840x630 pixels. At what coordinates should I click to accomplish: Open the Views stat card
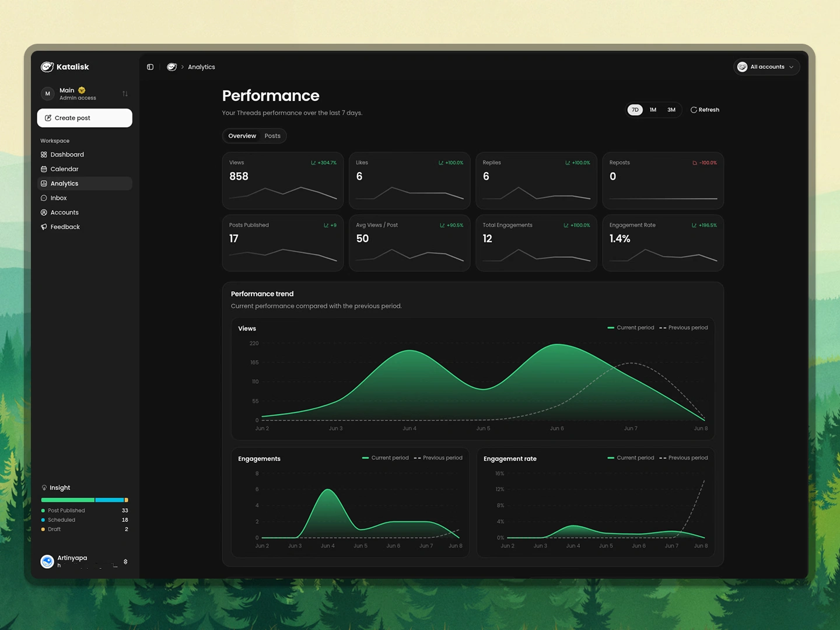tap(283, 181)
